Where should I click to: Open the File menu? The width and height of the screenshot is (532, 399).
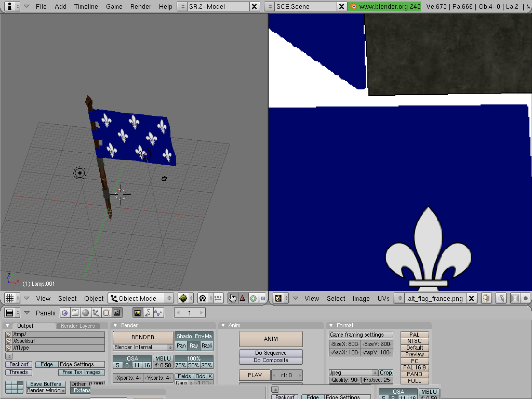pos(41,6)
